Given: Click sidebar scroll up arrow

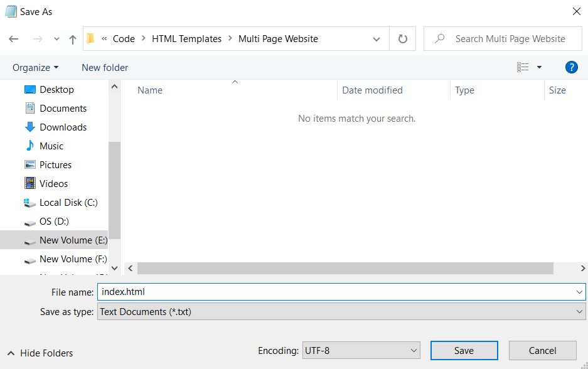Looking at the screenshot, I should (x=115, y=87).
